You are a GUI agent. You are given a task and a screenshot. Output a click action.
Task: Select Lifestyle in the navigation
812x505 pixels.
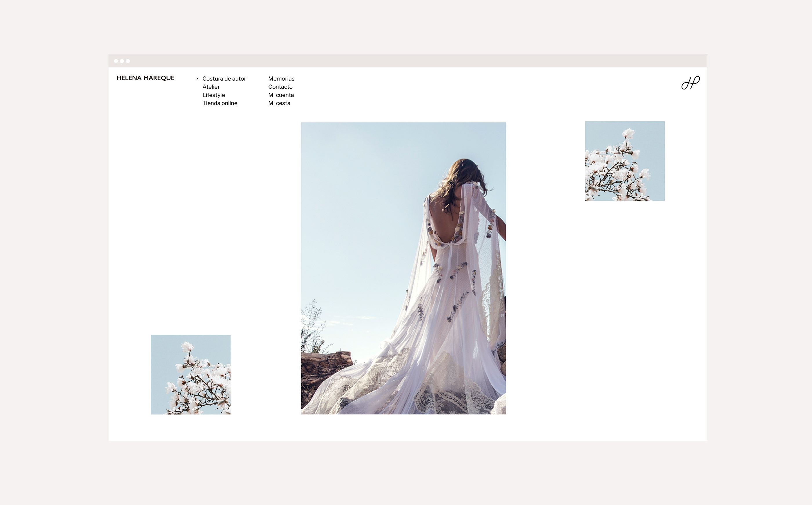click(214, 95)
